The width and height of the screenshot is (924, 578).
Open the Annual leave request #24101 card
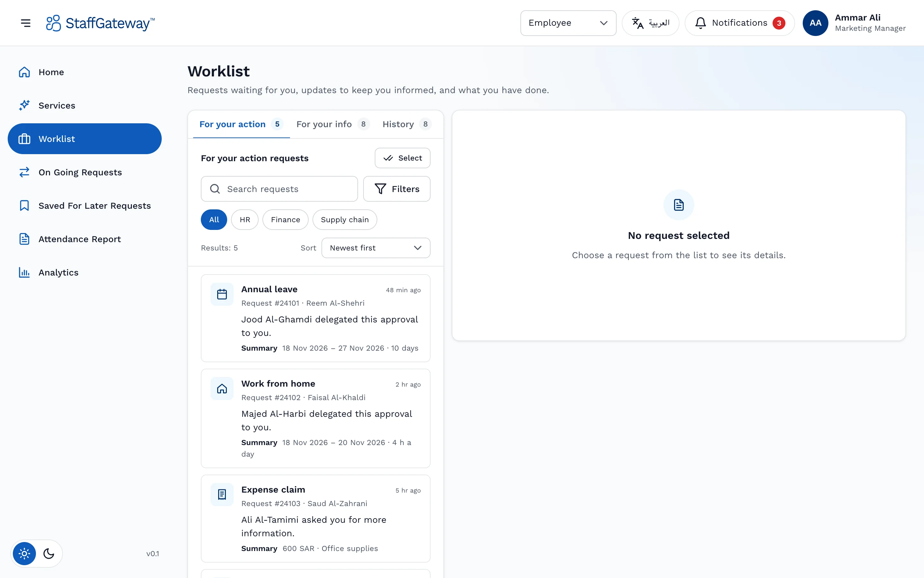[315, 318]
